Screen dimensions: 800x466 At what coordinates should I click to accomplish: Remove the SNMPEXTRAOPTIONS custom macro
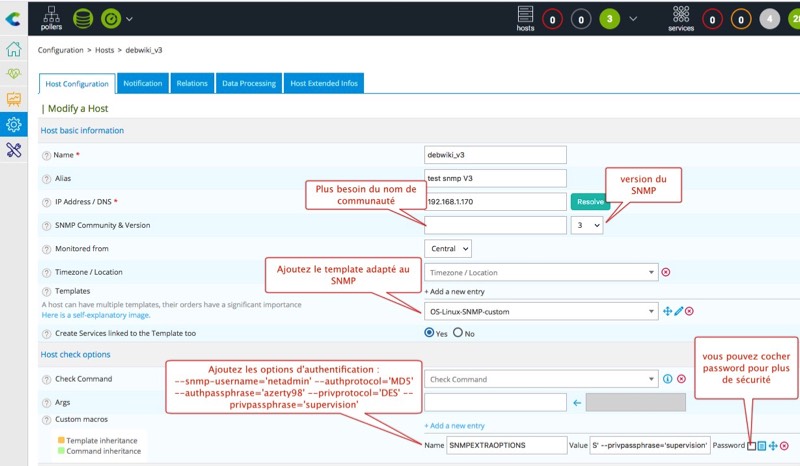pos(785,445)
